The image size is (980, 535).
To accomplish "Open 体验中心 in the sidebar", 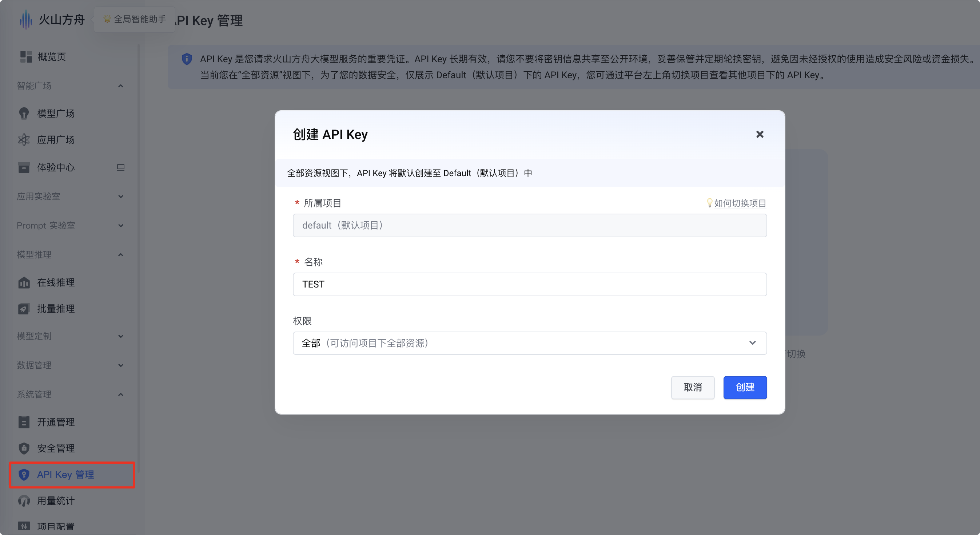I will tap(56, 167).
